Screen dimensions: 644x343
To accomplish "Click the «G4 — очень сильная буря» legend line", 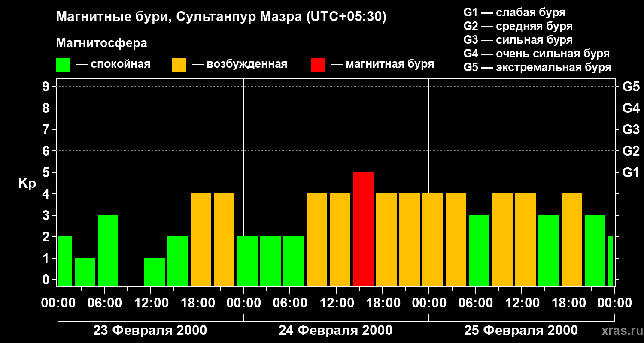I will [x=537, y=54].
